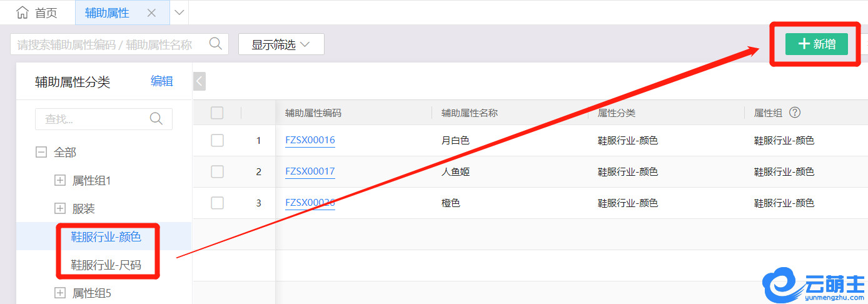Open the tab list dropdown arrow
The image size is (868, 304).
(x=179, y=13)
